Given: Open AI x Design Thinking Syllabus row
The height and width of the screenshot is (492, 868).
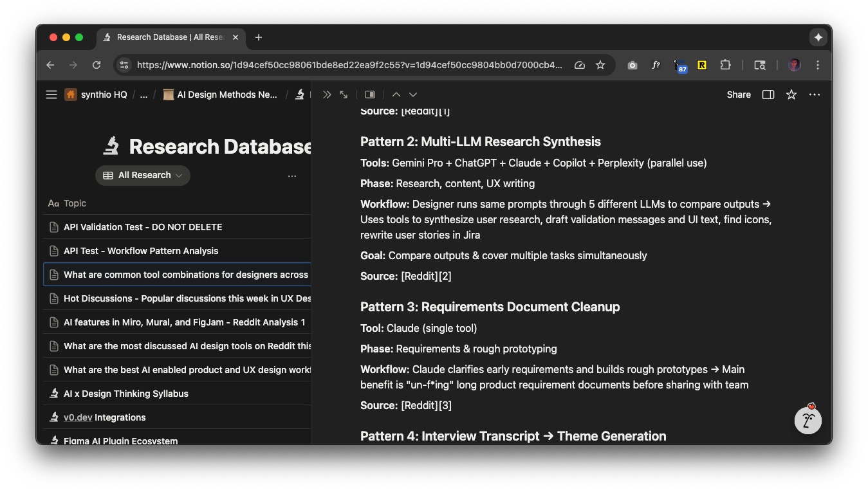Looking at the screenshot, I should 177,394.
